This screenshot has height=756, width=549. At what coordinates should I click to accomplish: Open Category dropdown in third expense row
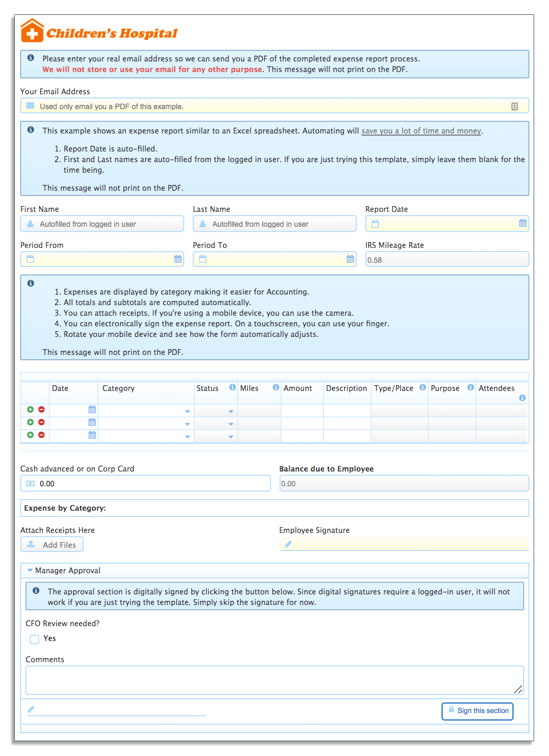click(187, 437)
